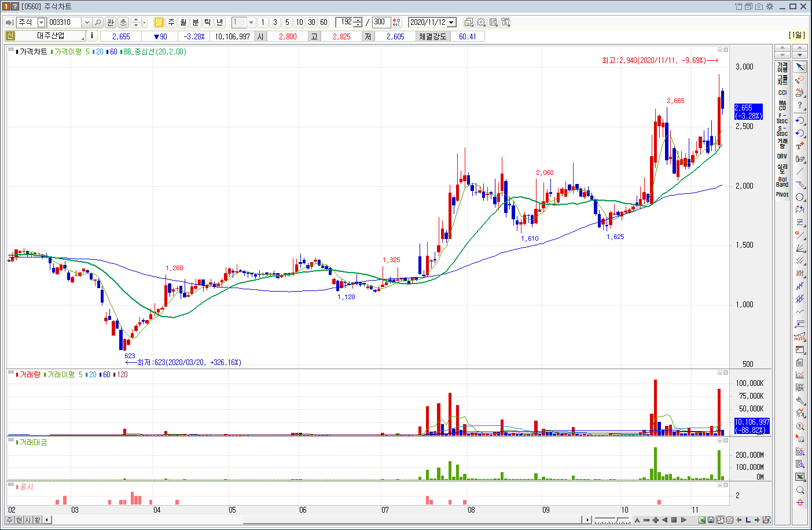Image resolution: width=812 pixels, height=530 pixels.
Task: Open the 주식 market type dropdown
Action: click(41, 22)
